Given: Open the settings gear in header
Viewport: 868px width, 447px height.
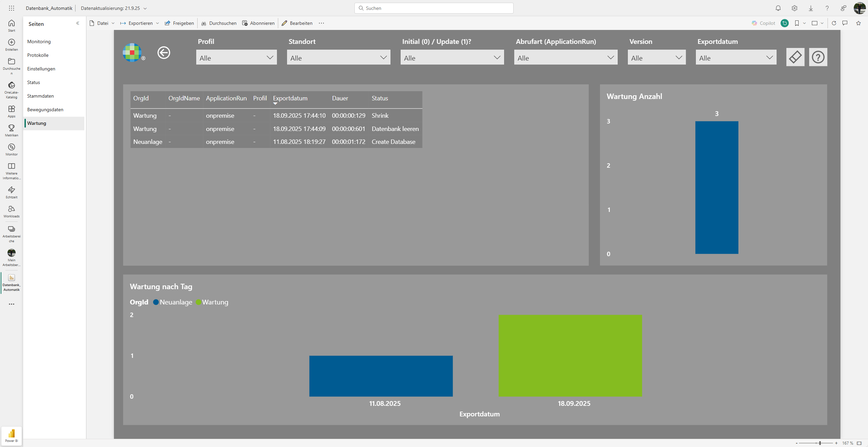Looking at the screenshot, I should tap(795, 8).
